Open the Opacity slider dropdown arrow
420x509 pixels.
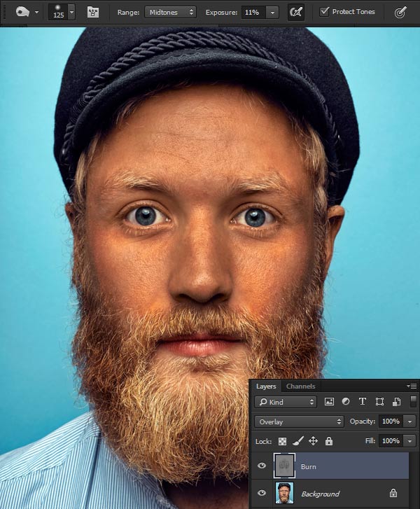[409, 421]
